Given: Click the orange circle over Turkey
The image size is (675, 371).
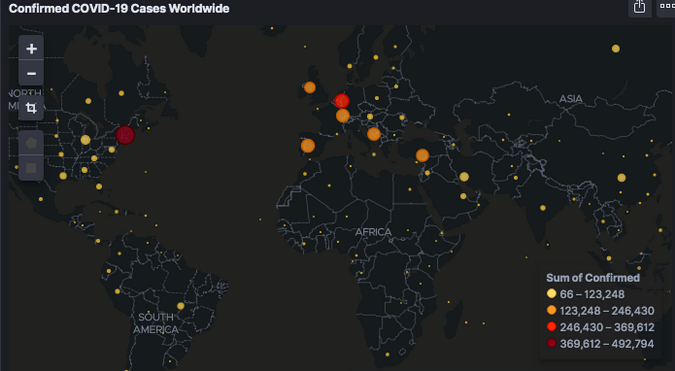Looking at the screenshot, I should [422, 155].
